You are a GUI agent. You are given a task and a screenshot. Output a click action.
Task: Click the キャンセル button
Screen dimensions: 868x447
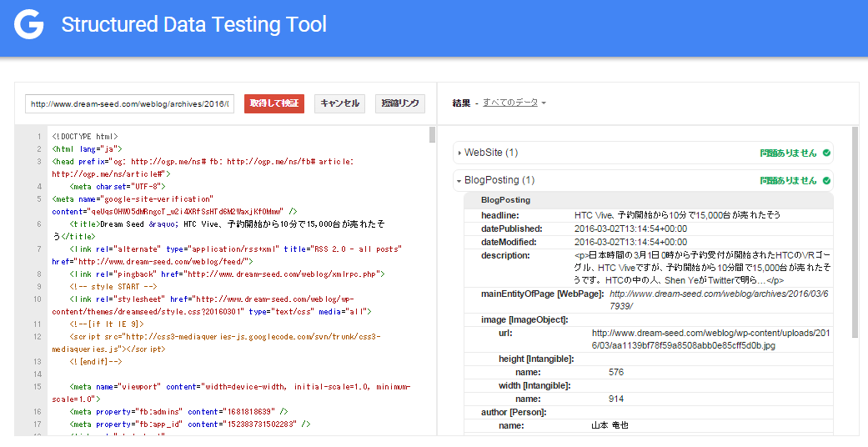tap(340, 103)
